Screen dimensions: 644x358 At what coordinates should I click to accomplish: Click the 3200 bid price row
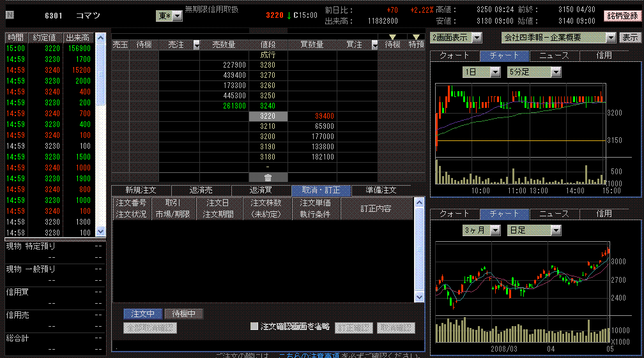point(268,137)
